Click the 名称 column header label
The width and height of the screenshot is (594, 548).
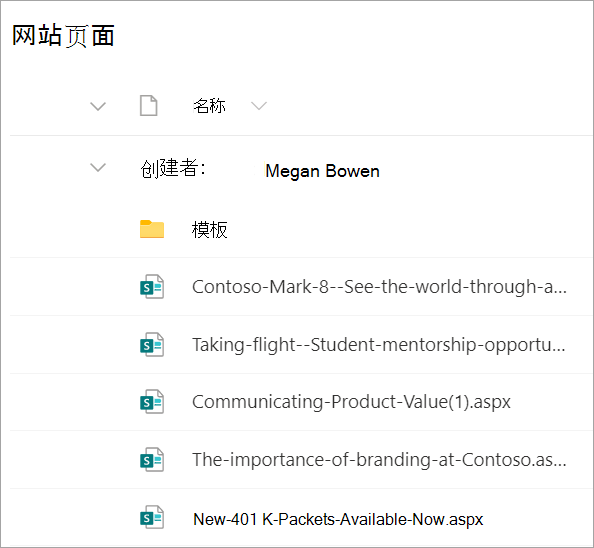(209, 106)
